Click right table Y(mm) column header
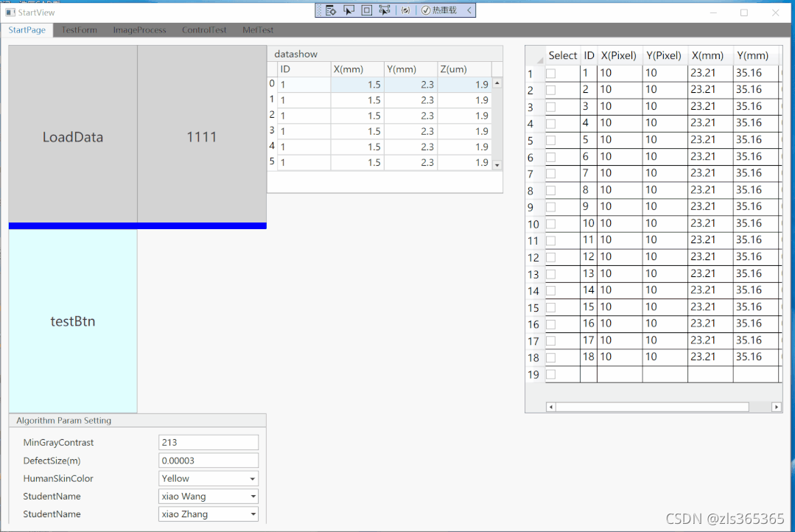Screen dimensions: 795x532 pos(755,56)
